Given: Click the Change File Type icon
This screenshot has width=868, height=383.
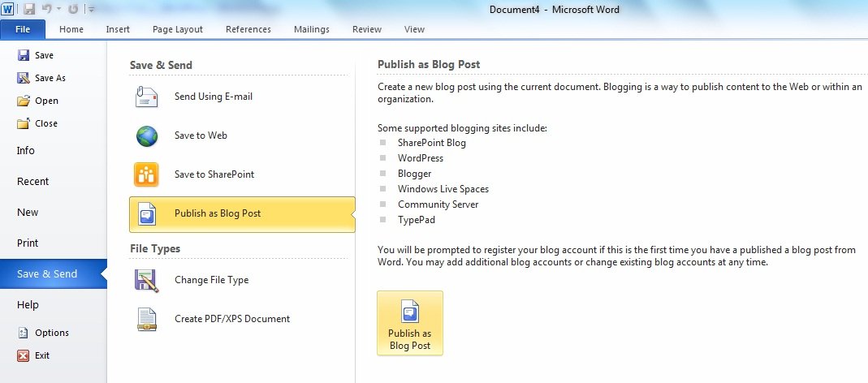Looking at the screenshot, I should (147, 281).
